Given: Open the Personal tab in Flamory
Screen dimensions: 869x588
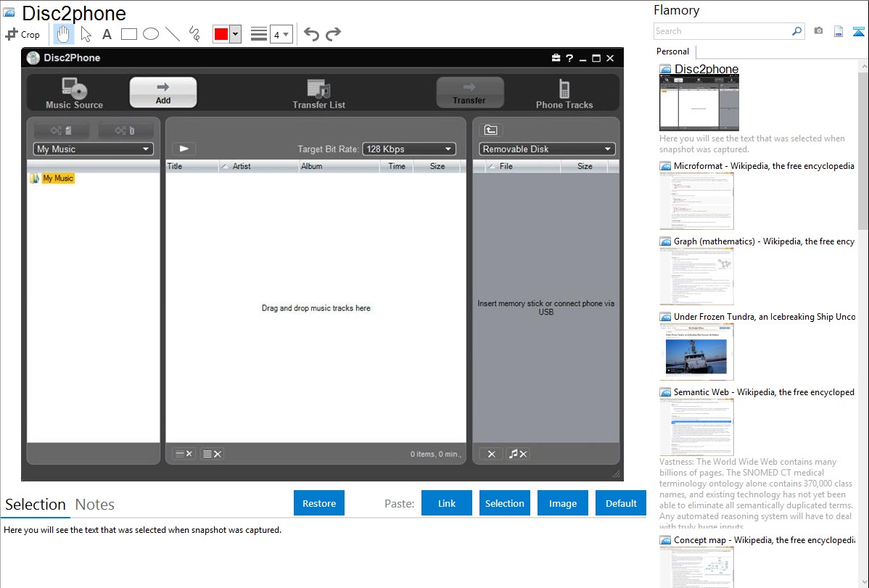Looking at the screenshot, I should [673, 51].
